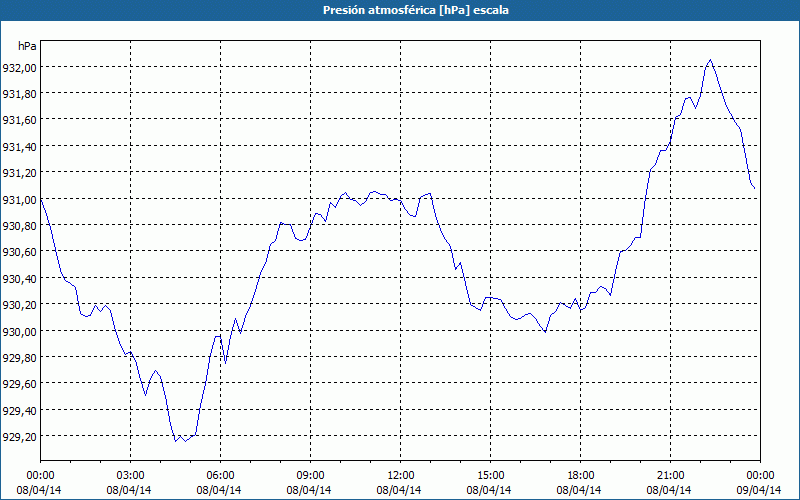The height and width of the screenshot is (500, 800).
Task: Click the title 'Presión atmosférica [hPa] escala'
Action: click(416, 10)
